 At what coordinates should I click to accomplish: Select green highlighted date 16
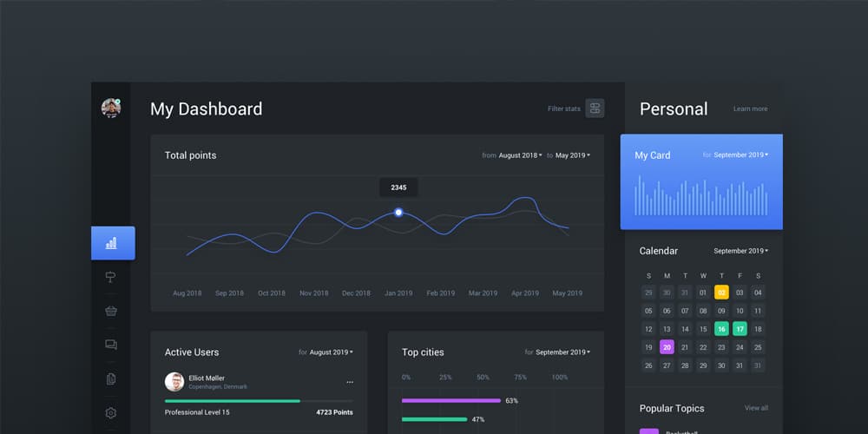click(x=721, y=329)
